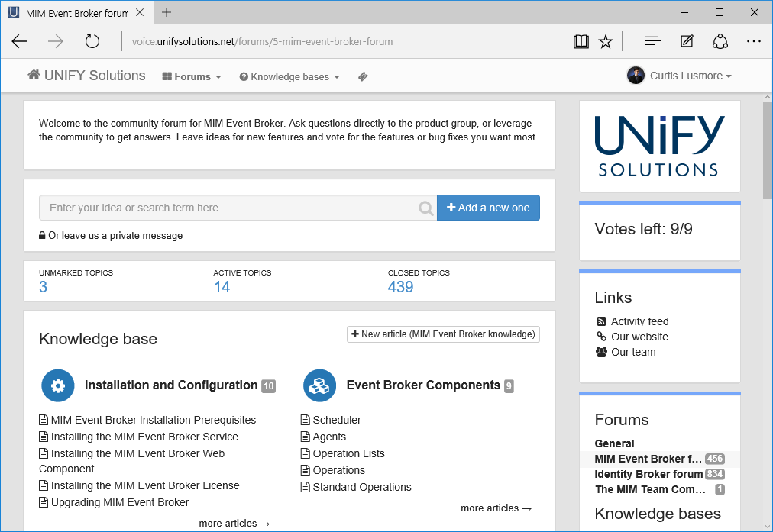Click the Votes left: 9/9 text
The width and height of the screenshot is (773, 532).
[x=643, y=228]
